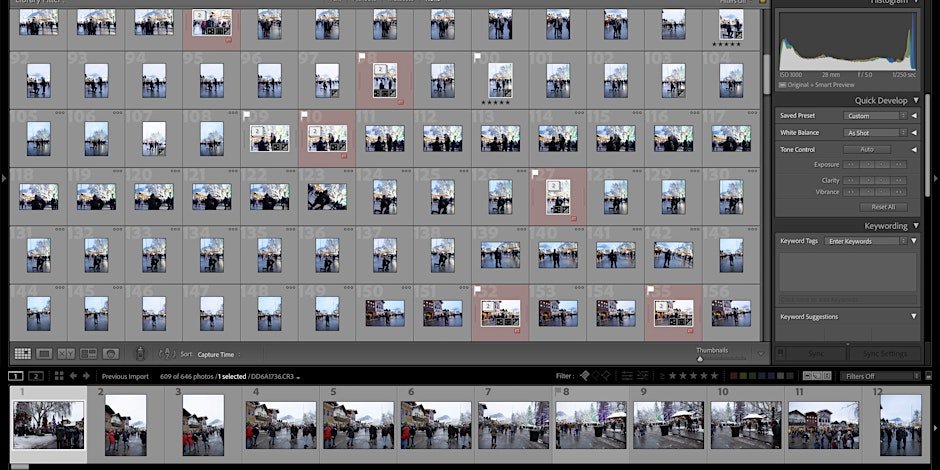Click Sync Settings button
Viewport: 940px width, 470px height.
coord(884,354)
